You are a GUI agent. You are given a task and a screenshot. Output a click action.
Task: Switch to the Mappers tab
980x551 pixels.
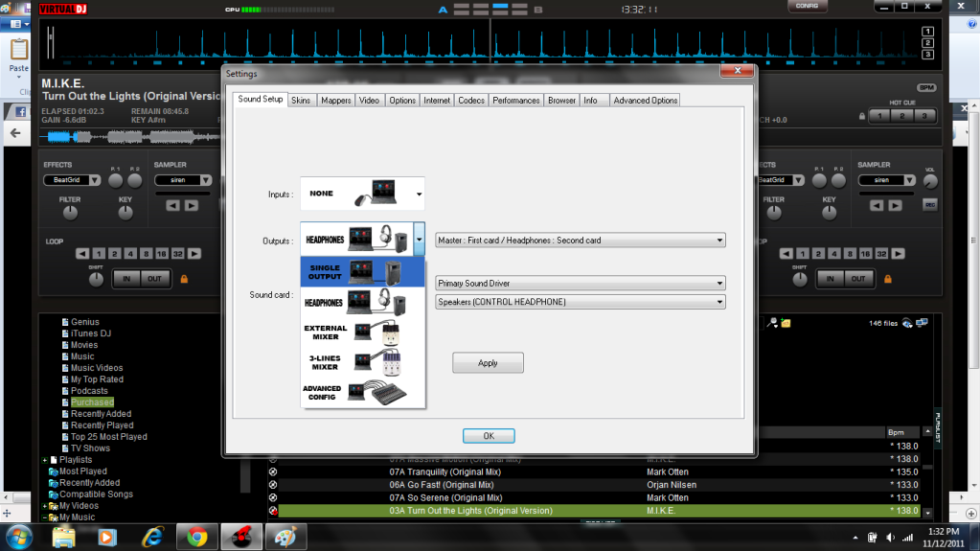(335, 100)
